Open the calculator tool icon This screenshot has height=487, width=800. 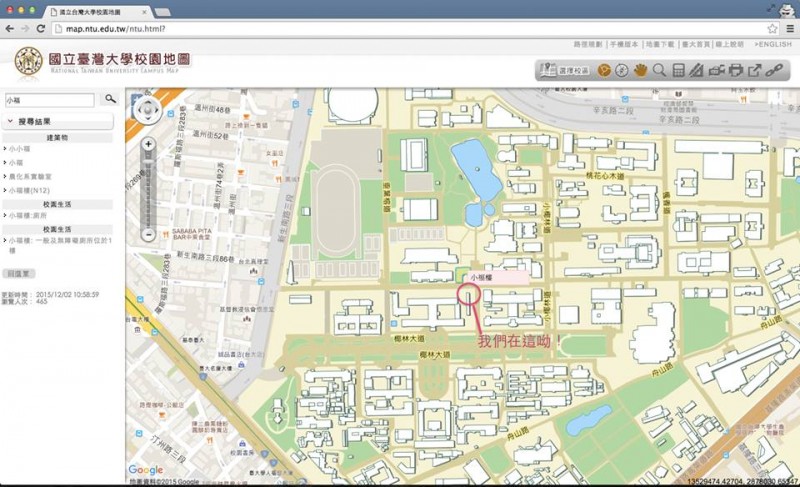[678, 70]
